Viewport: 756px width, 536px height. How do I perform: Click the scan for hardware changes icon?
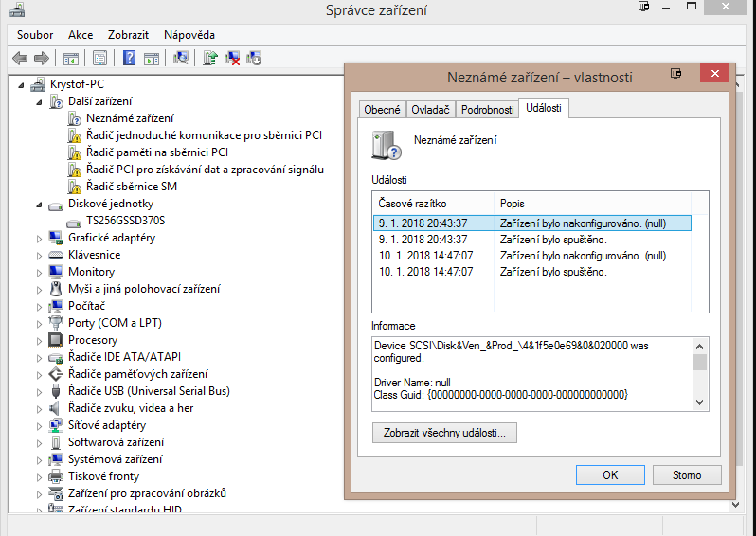point(181,58)
